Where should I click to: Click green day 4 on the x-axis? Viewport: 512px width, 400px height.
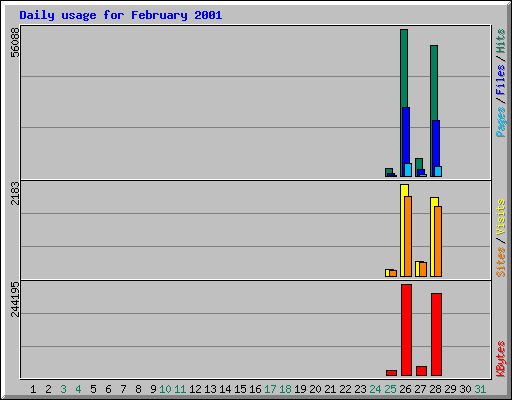point(78,389)
